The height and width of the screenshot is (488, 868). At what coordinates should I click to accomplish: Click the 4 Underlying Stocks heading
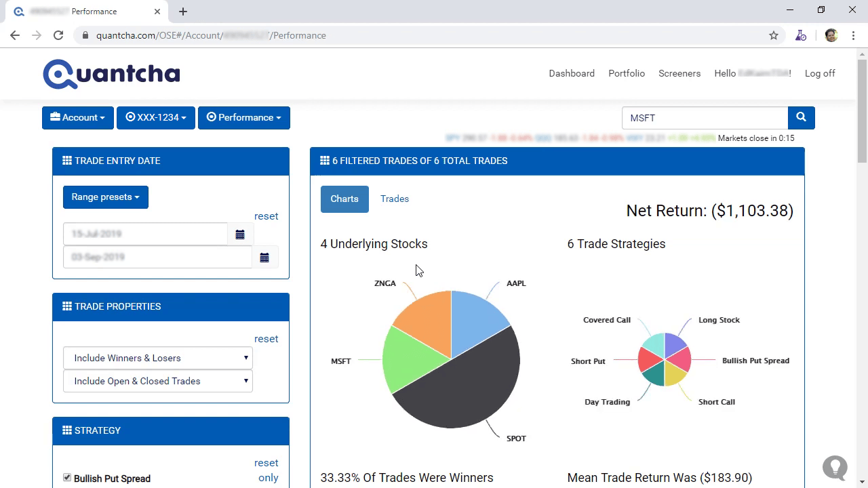tap(374, 244)
